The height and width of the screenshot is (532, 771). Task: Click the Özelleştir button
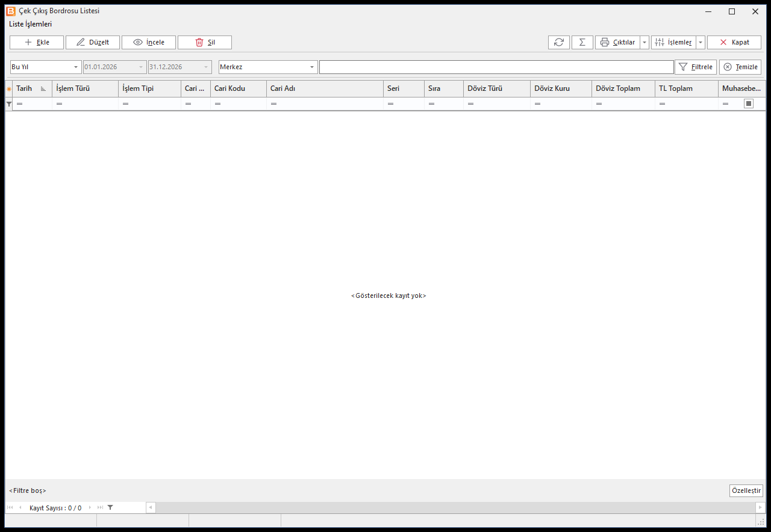pyautogui.click(x=746, y=490)
